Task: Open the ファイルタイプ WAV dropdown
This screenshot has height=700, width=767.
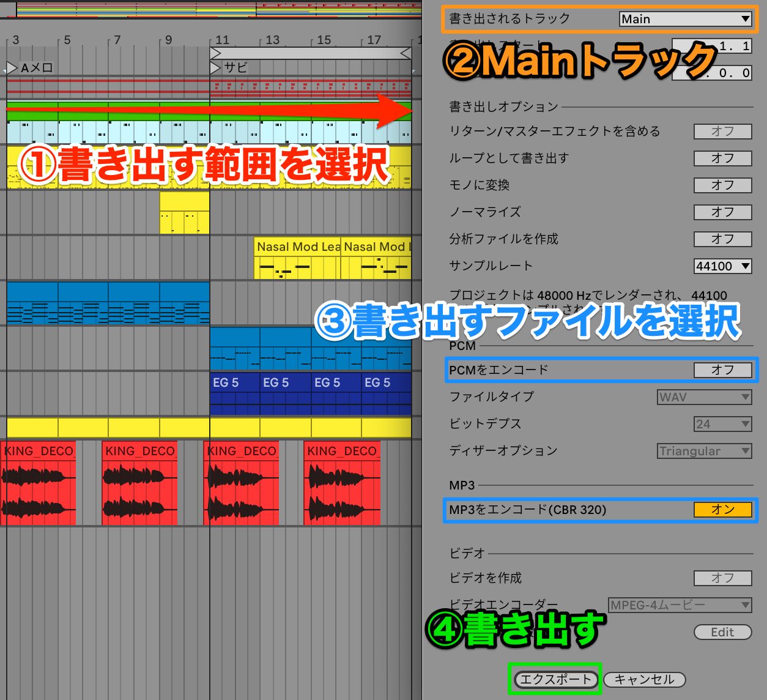Action: click(705, 397)
